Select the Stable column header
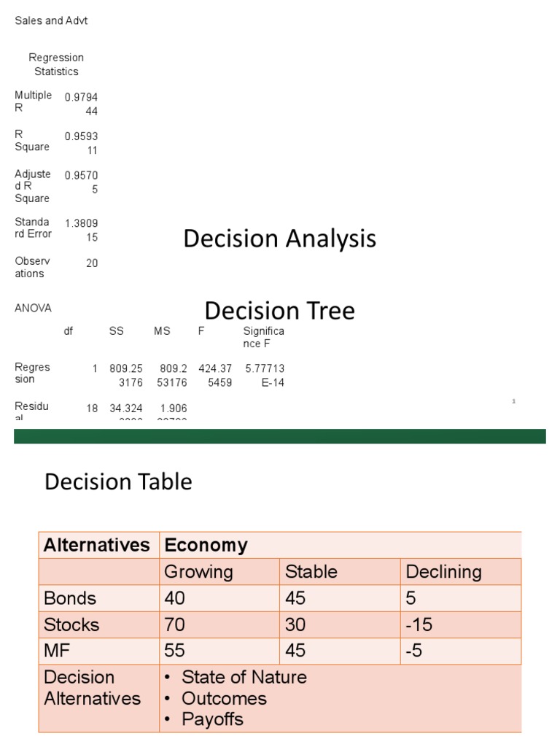 click(x=311, y=571)
